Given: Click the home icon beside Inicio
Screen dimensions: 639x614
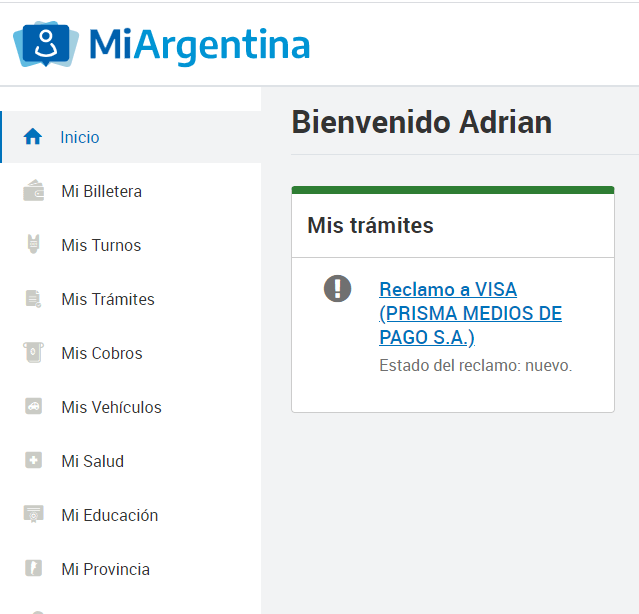Looking at the screenshot, I should pos(33,136).
